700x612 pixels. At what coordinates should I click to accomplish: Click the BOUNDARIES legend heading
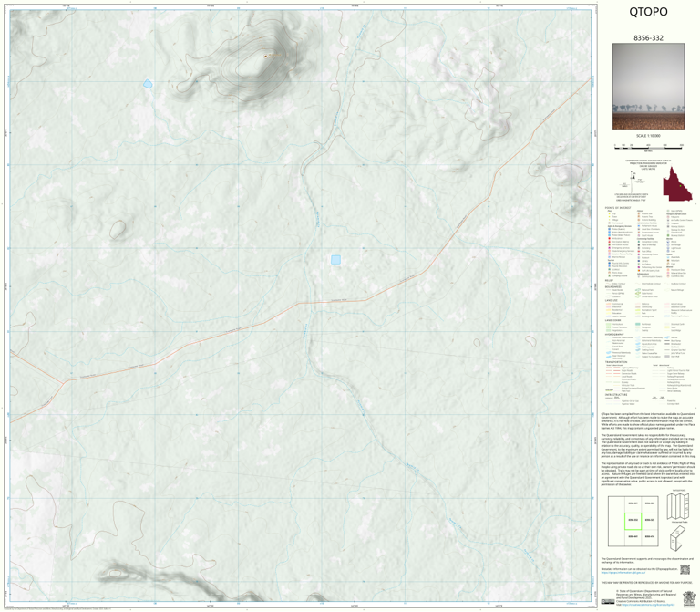click(612, 286)
